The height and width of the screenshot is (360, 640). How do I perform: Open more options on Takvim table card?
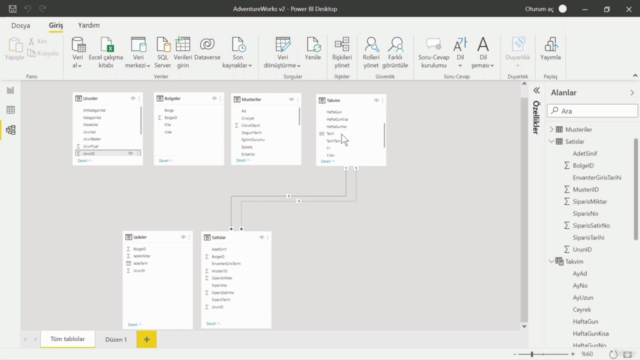click(382, 100)
